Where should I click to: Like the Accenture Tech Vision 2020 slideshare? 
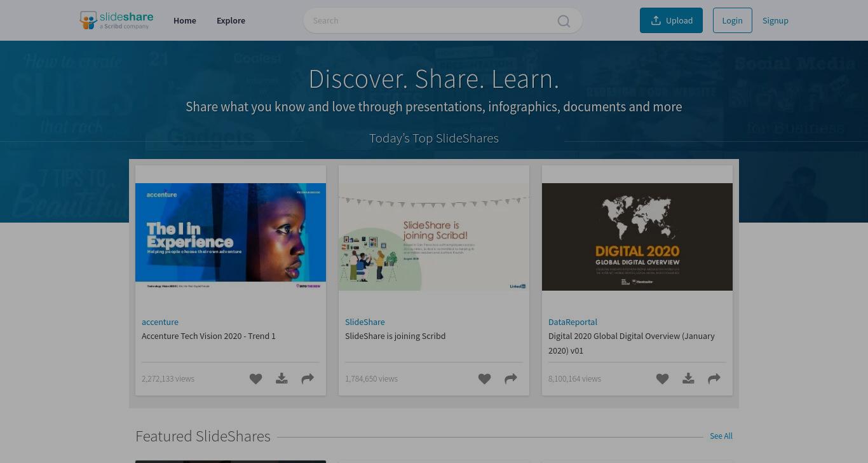pyautogui.click(x=255, y=379)
